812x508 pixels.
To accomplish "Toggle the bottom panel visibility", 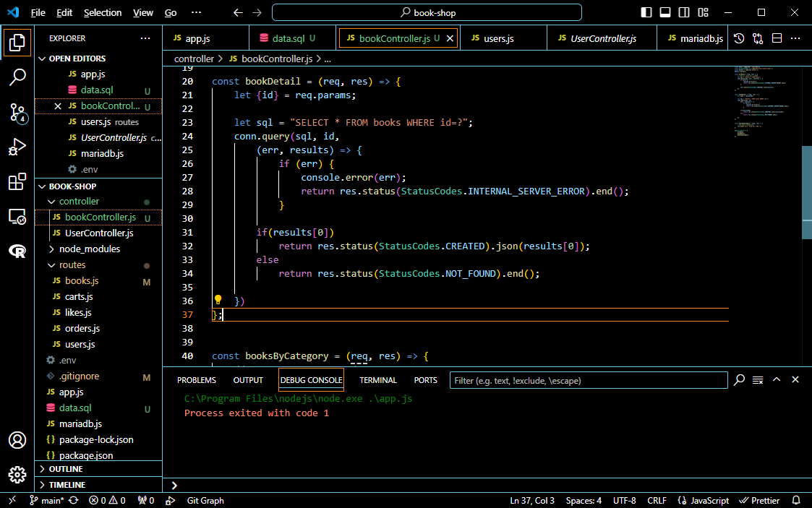I will tap(665, 12).
